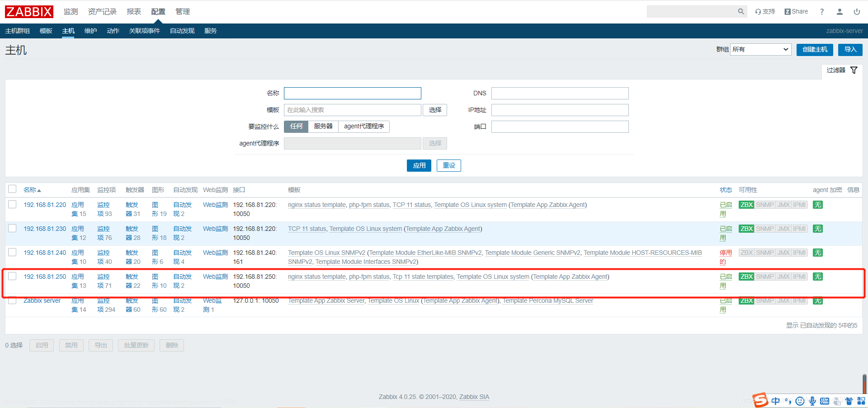Screen dimensions: 868x408
Task: Open Zabbix SIA footer link
Action: (474, 397)
